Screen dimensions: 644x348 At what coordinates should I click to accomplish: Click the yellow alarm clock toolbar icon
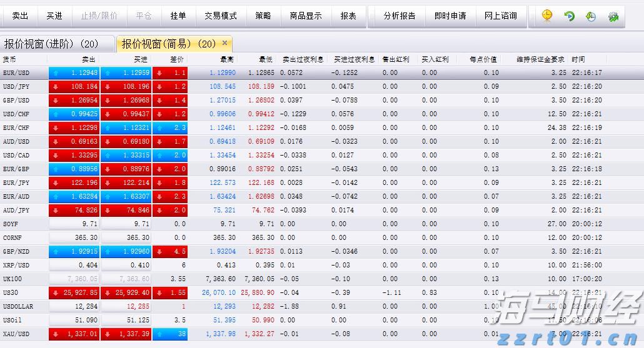(x=547, y=16)
